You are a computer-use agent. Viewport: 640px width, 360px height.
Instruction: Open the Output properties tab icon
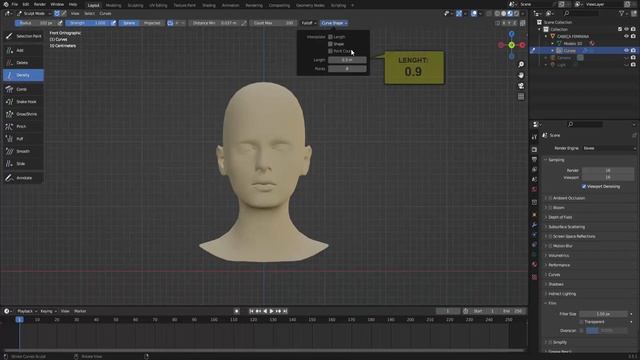(534, 160)
